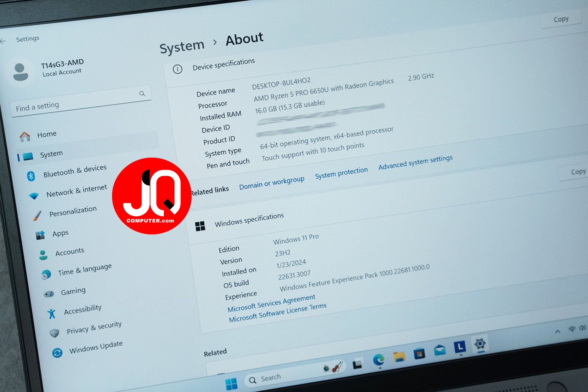This screenshot has width=588, height=392.
Task: Open Bluetooth & devices settings
Action: pos(75,171)
